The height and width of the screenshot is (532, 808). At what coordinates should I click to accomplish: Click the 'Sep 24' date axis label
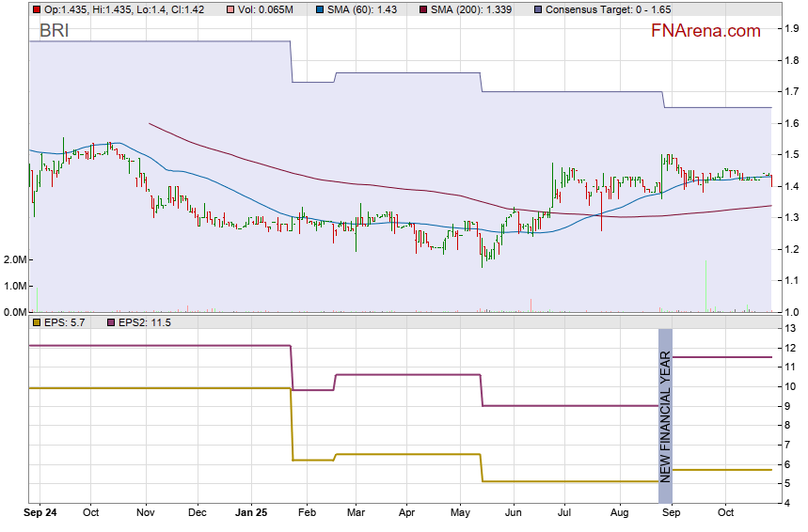click(x=40, y=513)
